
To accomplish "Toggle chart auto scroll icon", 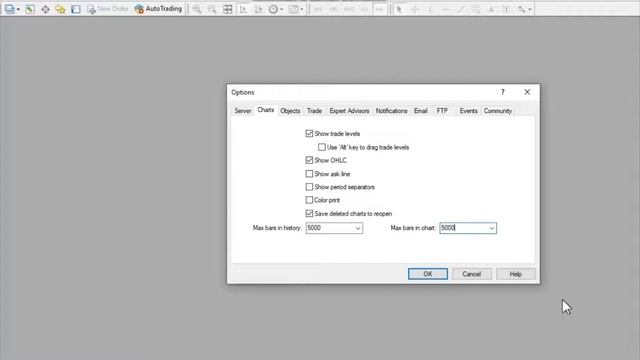I will tap(243, 9).
